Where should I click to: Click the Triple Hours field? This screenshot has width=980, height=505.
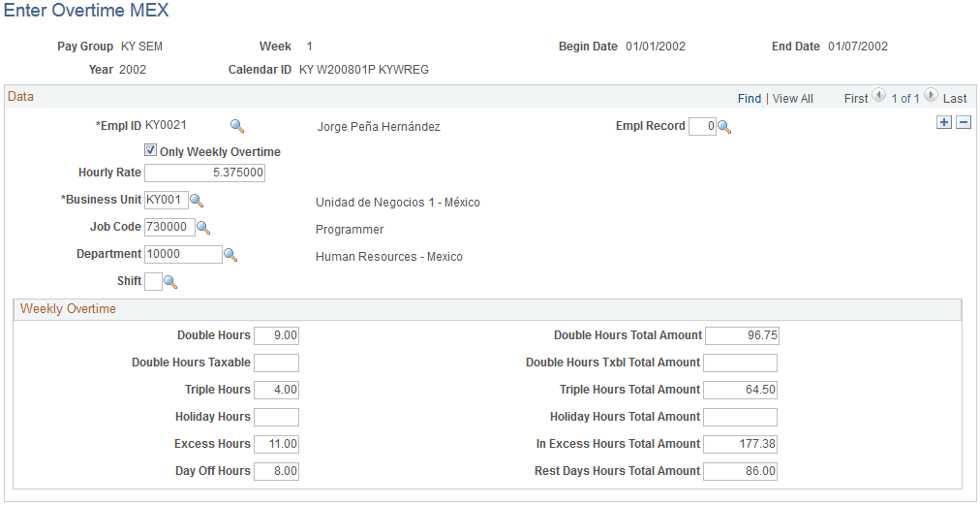pyautogui.click(x=276, y=391)
